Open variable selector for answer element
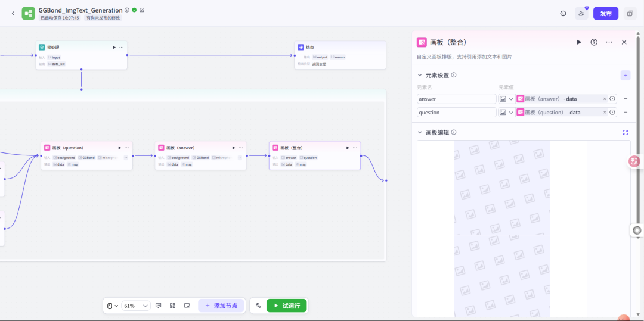Screen dimensions: 644x321 [x=612, y=99]
